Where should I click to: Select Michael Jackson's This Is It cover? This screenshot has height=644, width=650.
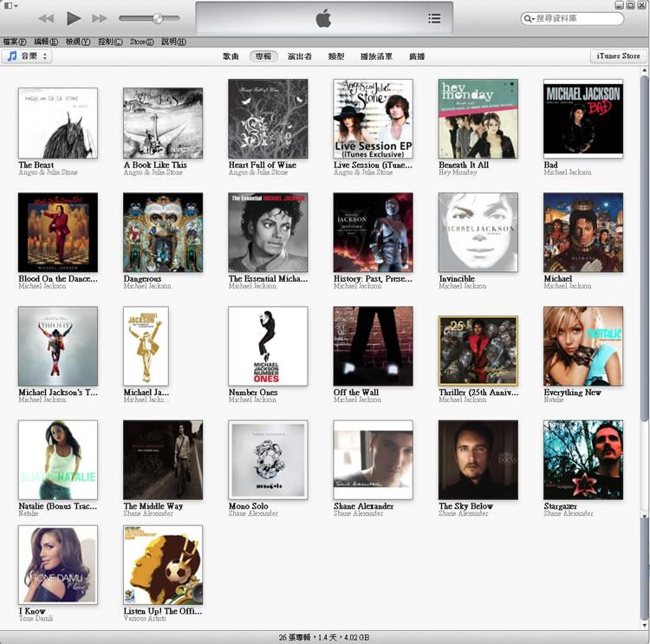click(58, 346)
